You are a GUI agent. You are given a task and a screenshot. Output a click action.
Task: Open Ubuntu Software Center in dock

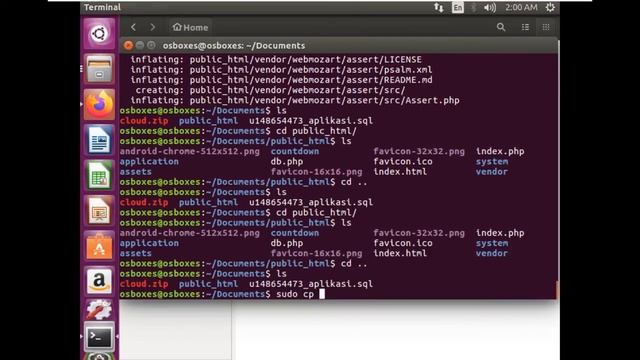tap(99, 246)
